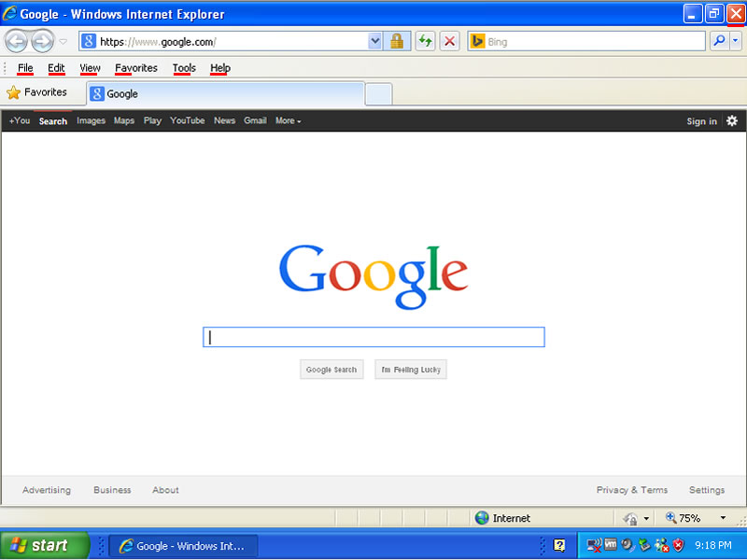Click the Google logo
This screenshot has height=560, width=747.
coord(373,276)
